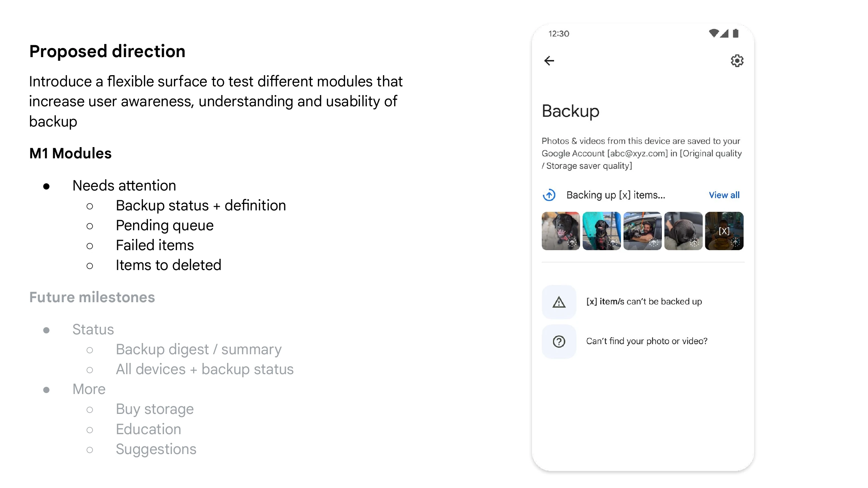868x488 pixels.
Task: Tap the battery status icon
Action: click(x=736, y=33)
